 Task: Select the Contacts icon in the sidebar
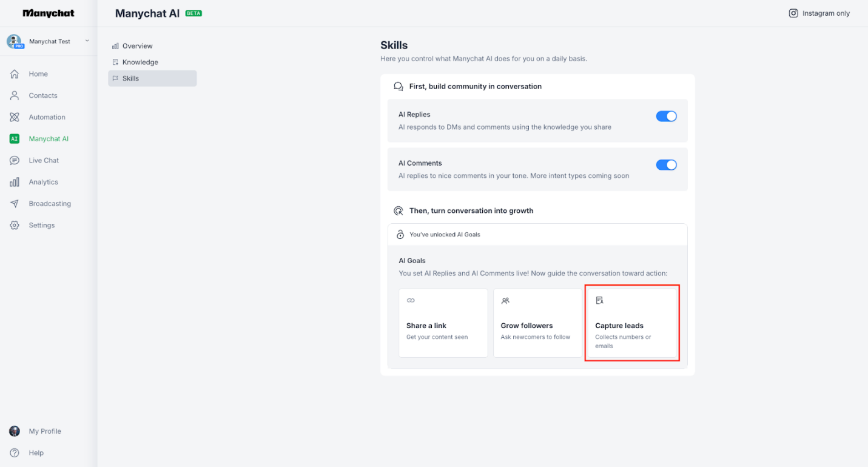[x=14, y=95]
